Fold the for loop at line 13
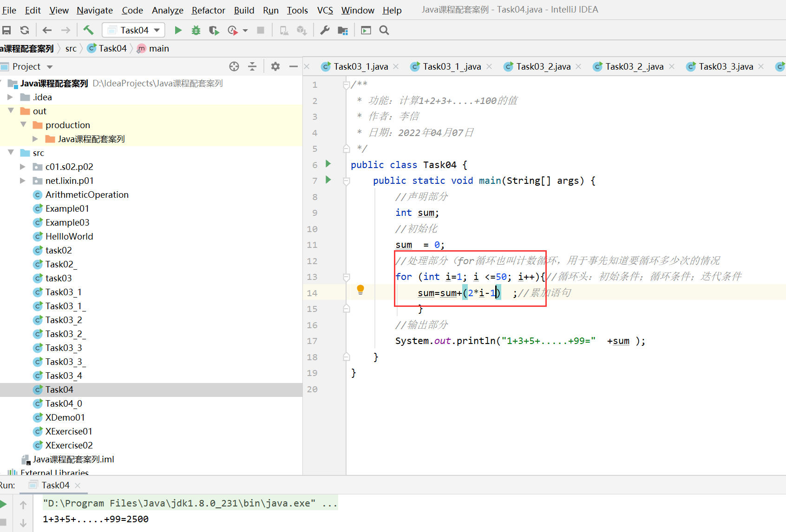Screen dimensions: 786x532 point(346,277)
